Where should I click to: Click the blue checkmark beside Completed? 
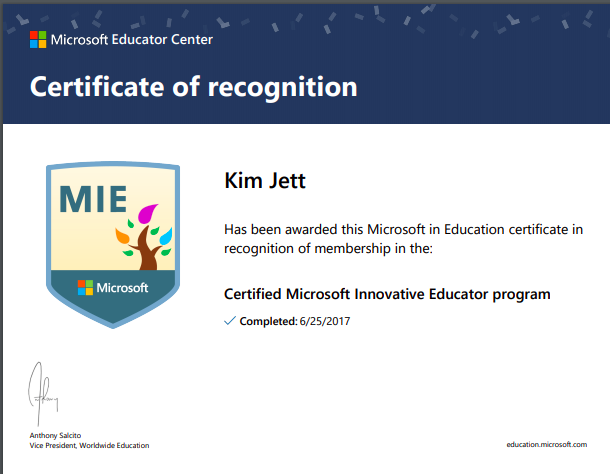pyautogui.click(x=230, y=321)
